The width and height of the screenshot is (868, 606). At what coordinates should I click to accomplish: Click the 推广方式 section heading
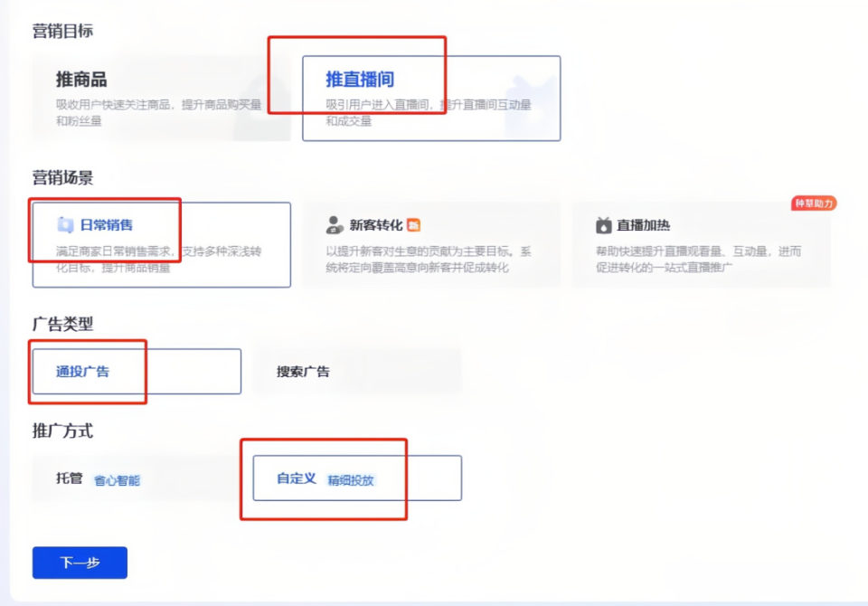(62, 431)
